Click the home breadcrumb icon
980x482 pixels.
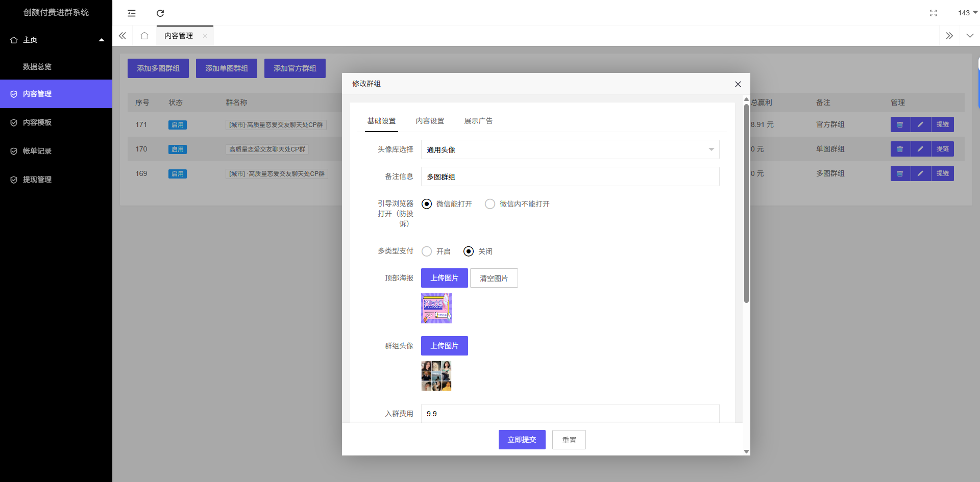[x=144, y=36]
